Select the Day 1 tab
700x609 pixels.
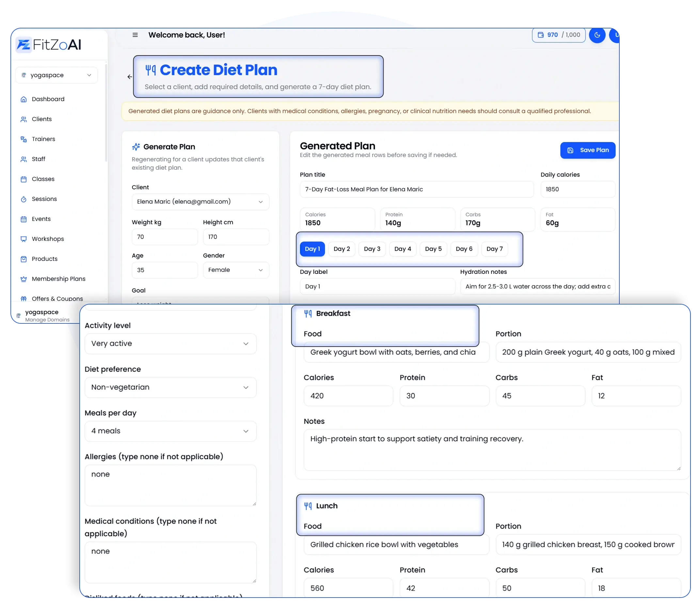point(312,249)
